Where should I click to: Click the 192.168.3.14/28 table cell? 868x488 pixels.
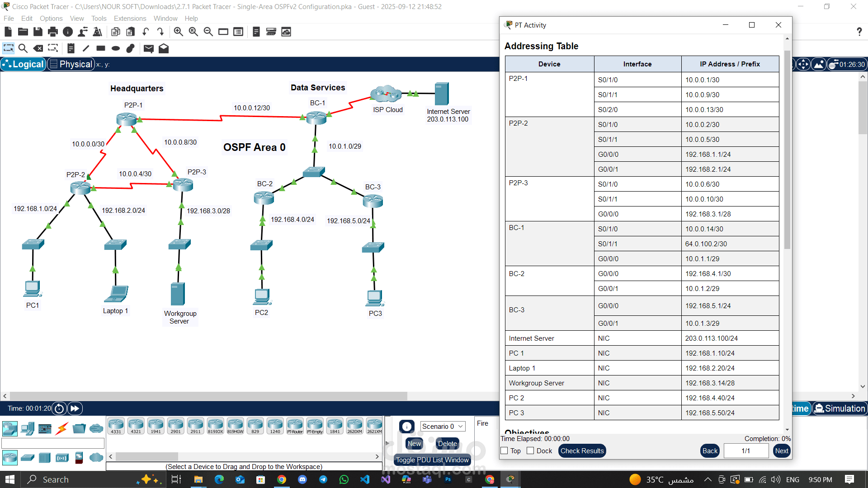coord(730,383)
